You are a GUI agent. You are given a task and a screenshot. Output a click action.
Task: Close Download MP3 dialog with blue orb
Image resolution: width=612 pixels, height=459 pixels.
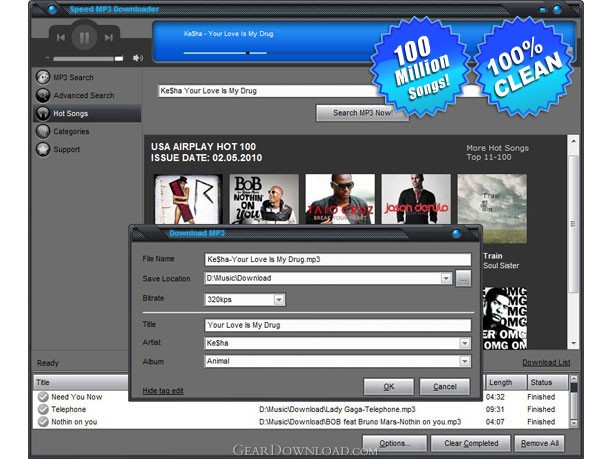[x=456, y=234]
